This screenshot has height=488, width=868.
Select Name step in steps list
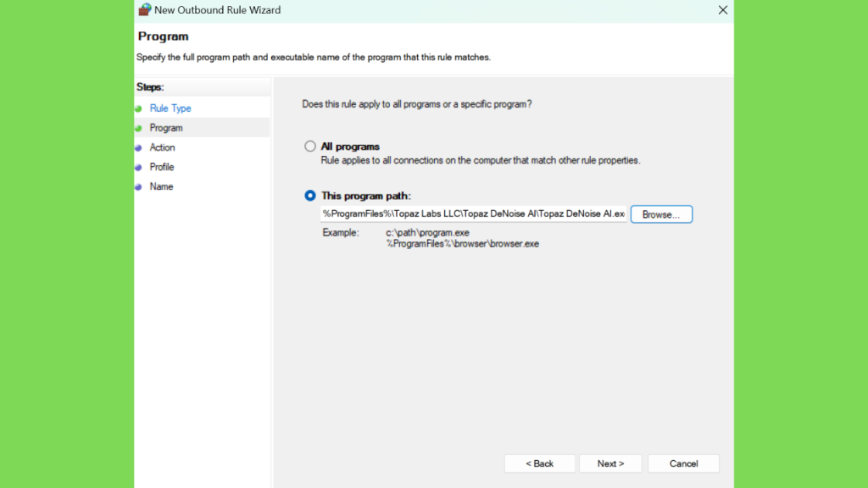[x=161, y=186]
